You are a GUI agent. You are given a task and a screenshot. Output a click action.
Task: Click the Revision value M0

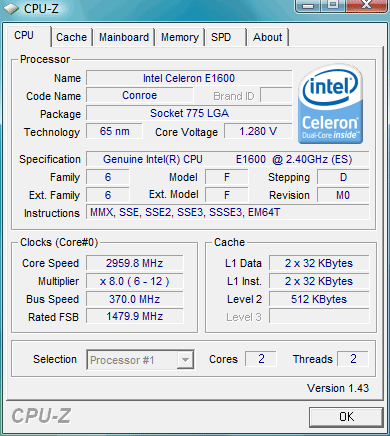click(343, 195)
